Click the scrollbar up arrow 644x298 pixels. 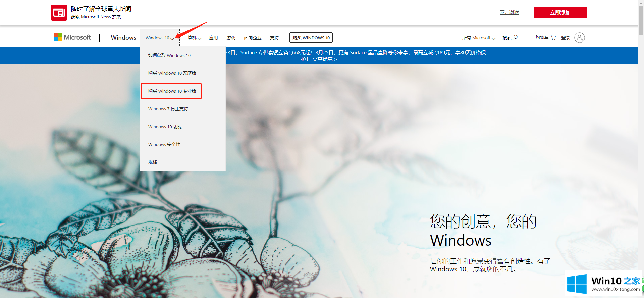[641, 3]
